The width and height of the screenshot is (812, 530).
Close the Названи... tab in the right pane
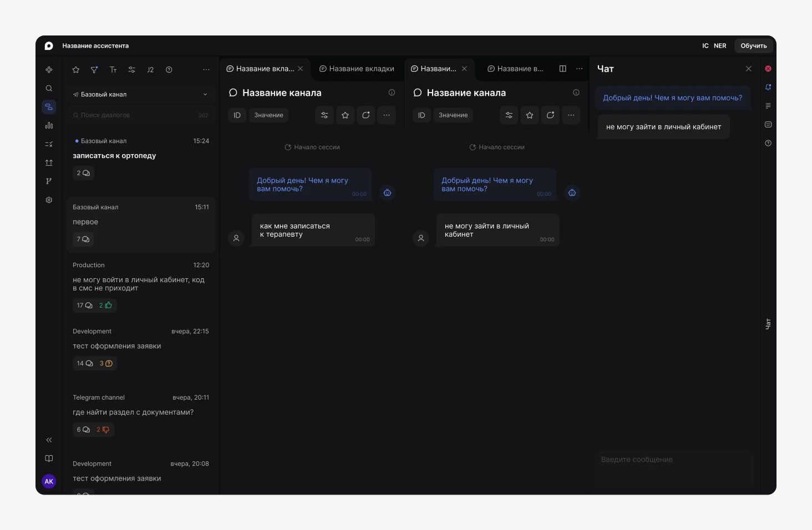coord(464,69)
